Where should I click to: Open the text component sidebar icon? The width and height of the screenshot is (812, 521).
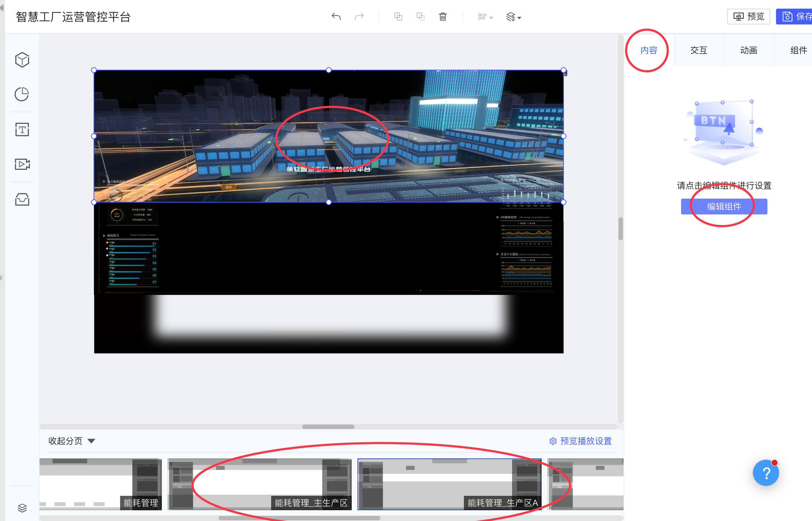[22, 130]
